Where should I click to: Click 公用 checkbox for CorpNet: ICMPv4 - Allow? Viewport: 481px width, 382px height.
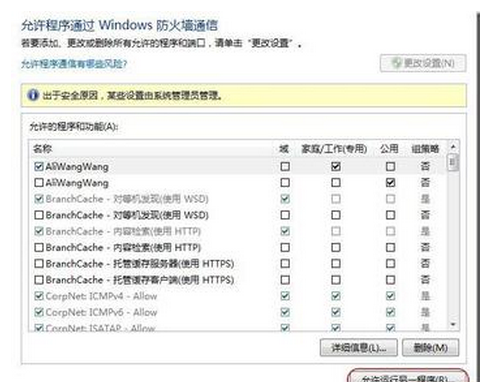390,296
